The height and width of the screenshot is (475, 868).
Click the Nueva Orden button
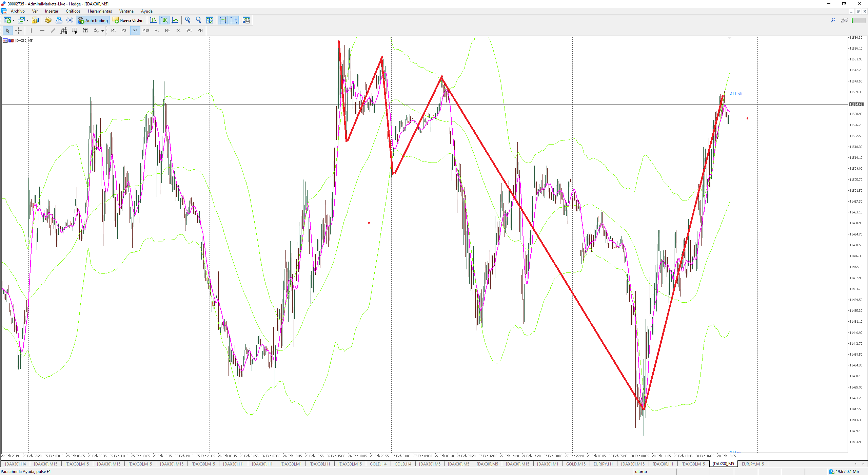(x=128, y=20)
